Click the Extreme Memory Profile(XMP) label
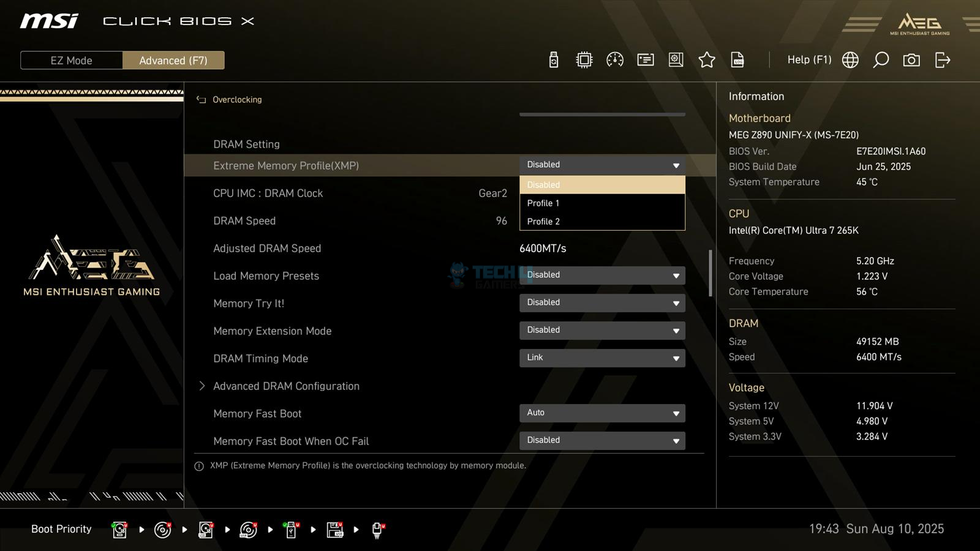Image resolution: width=980 pixels, height=551 pixels. 286,166
